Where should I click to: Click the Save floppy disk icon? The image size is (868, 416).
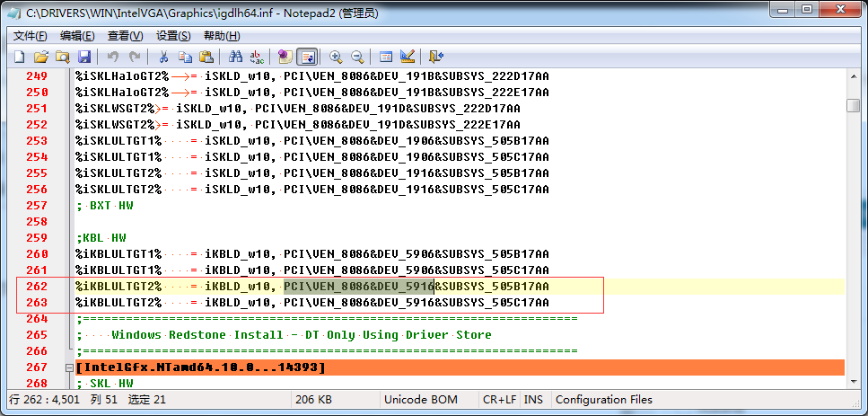pyautogui.click(x=84, y=57)
